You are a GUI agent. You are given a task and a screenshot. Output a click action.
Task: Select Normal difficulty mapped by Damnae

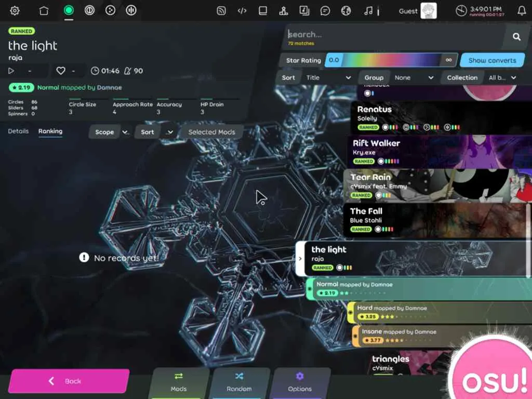[419, 288]
